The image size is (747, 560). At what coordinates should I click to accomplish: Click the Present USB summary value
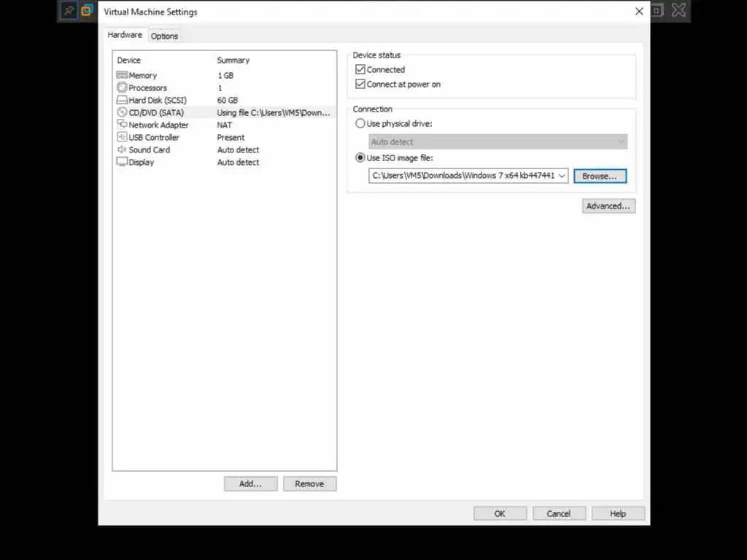click(231, 137)
